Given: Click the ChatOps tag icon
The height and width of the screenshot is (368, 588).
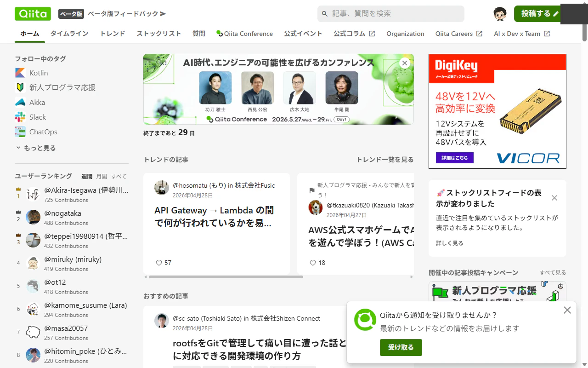Looking at the screenshot, I should 20,132.
